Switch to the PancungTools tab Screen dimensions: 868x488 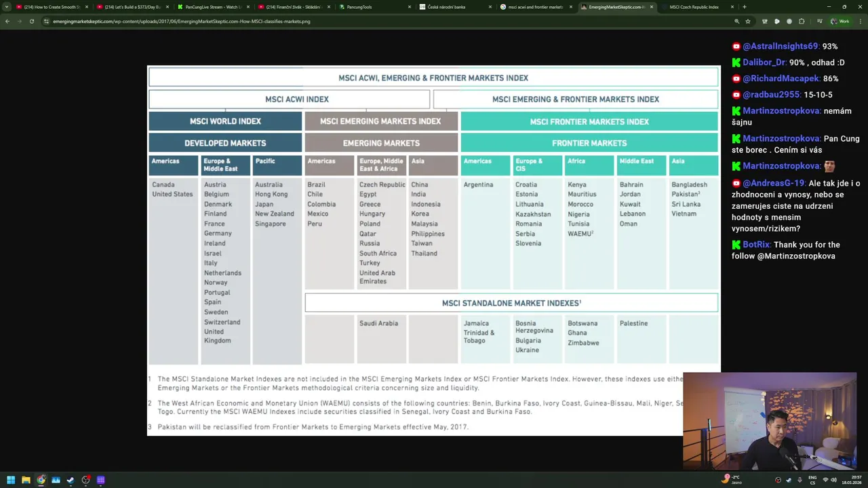tap(375, 7)
